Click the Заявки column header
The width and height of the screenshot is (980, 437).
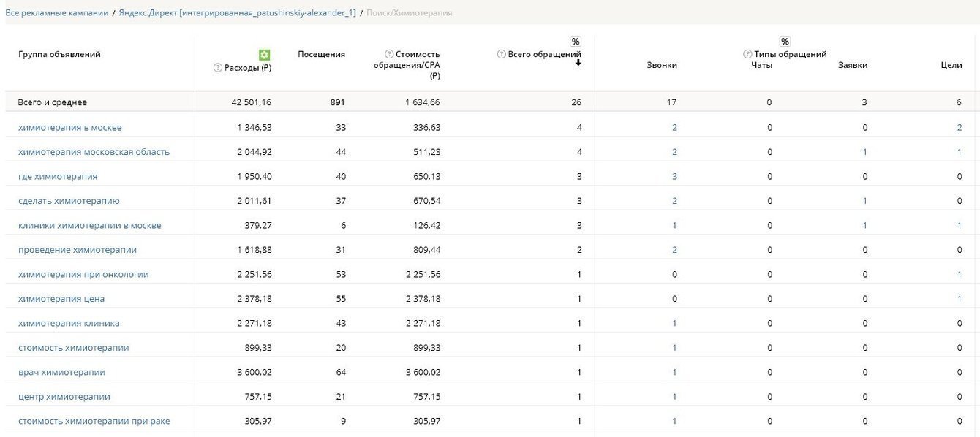point(853,65)
